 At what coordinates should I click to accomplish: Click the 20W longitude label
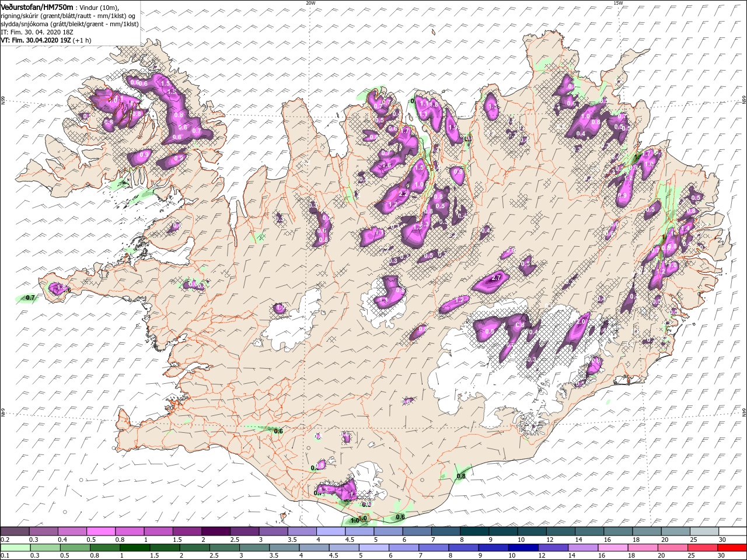(x=310, y=3)
